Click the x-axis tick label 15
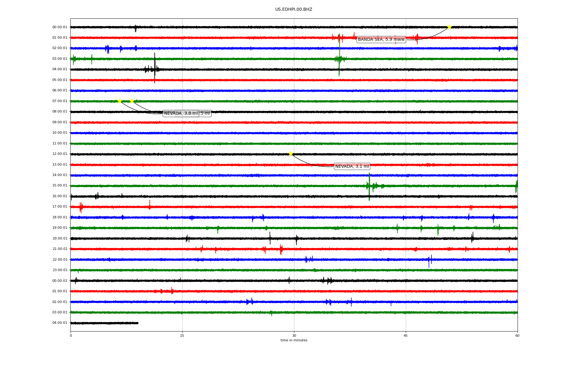Viewport: 588px width, 368px height. 182,335
